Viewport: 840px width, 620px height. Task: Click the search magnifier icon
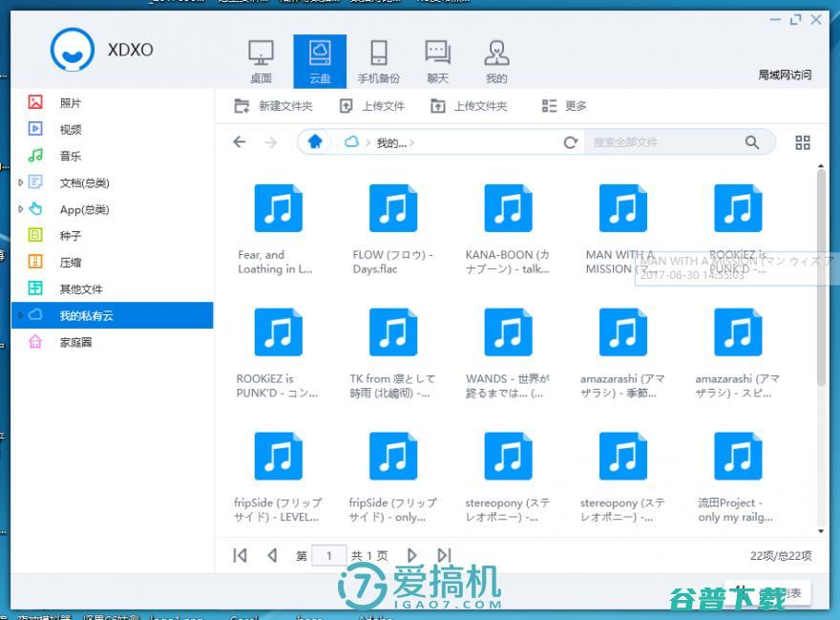click(752, 142)
